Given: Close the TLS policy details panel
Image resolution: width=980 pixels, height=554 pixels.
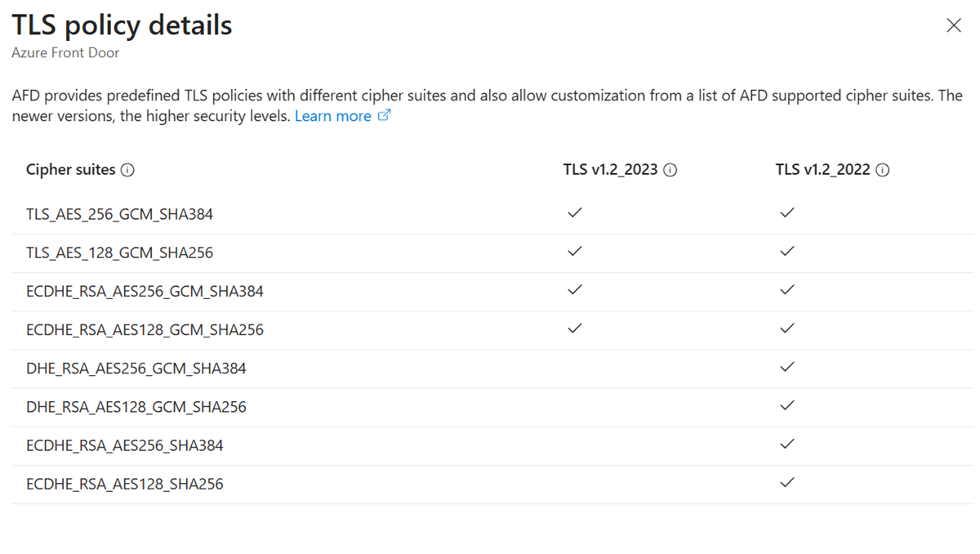Looking at the screenshot, I should (953, 26).
